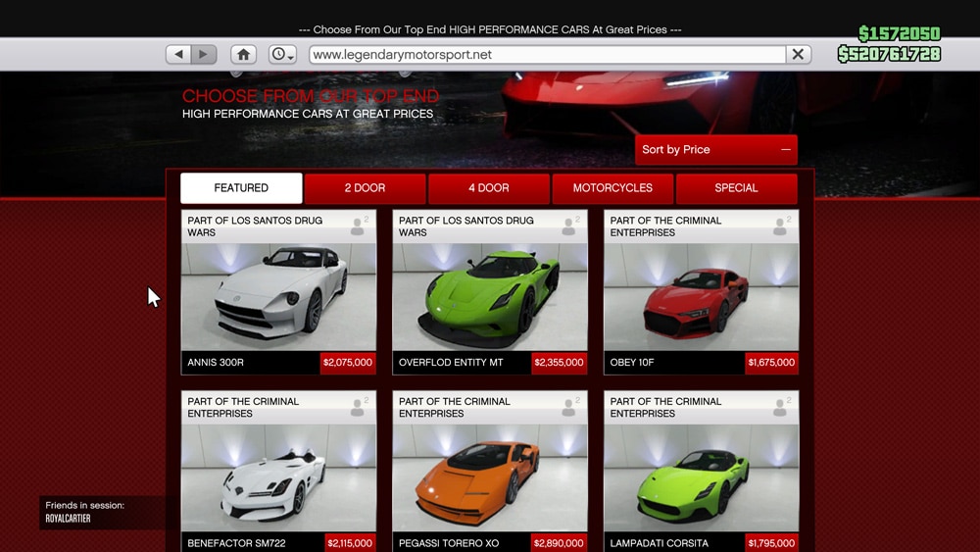Click the $2,075,000 price on Annis 300R

click(x=348, y=363)
